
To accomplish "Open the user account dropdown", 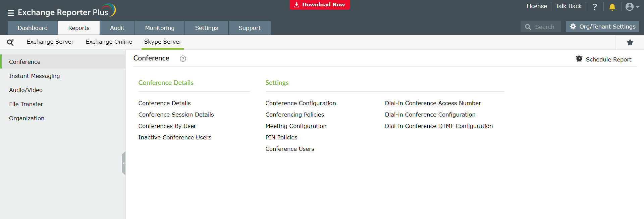I will tap(632, 7).
